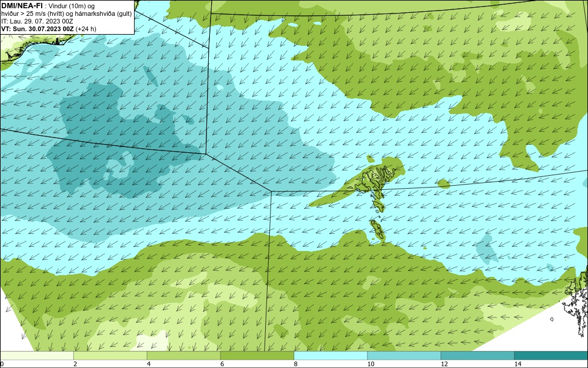588x368 pixels.
Task: Select the 2–4 m/s light green swatch
Action: tap(111, 356)
